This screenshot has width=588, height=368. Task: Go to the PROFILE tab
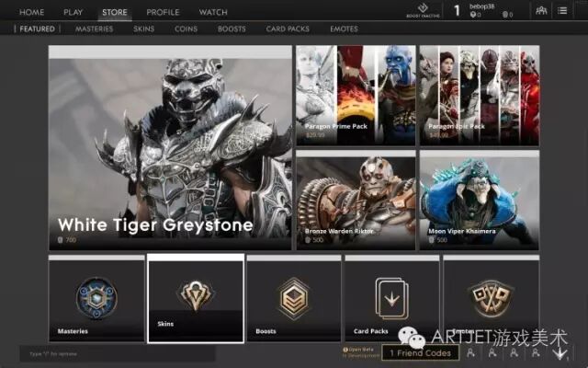(x=163, y=12)
